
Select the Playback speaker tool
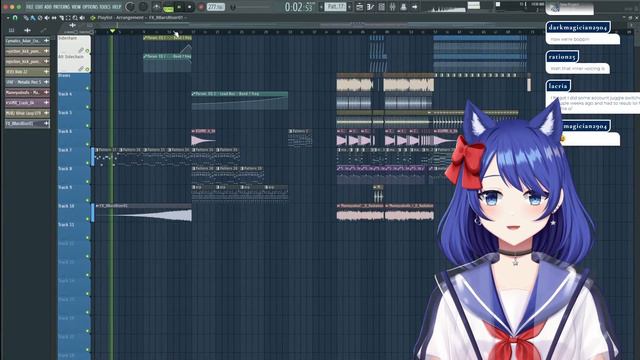tap(82, 18)
